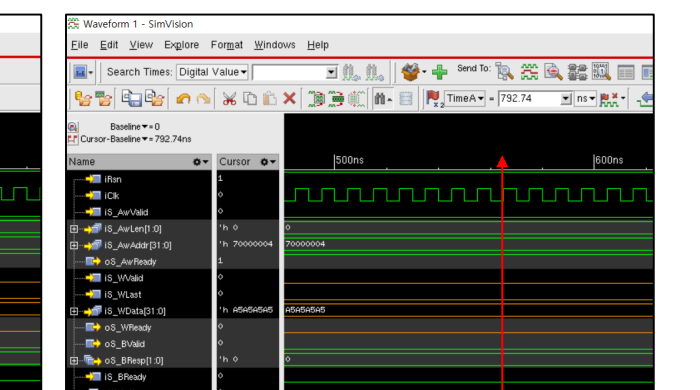Expand the iS_AwLen[1:0] bus
The width and height of the screenshot is (700, 390).
click(x=74, y=229)
